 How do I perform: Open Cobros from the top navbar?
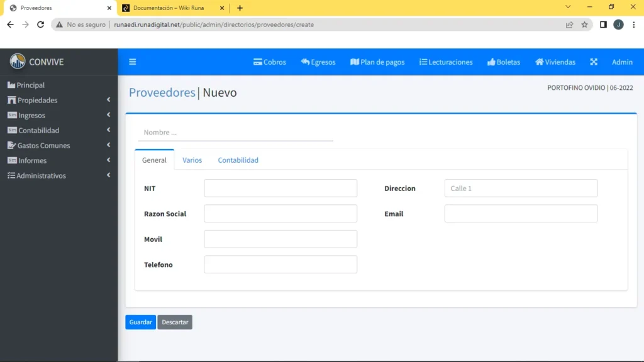270,62
